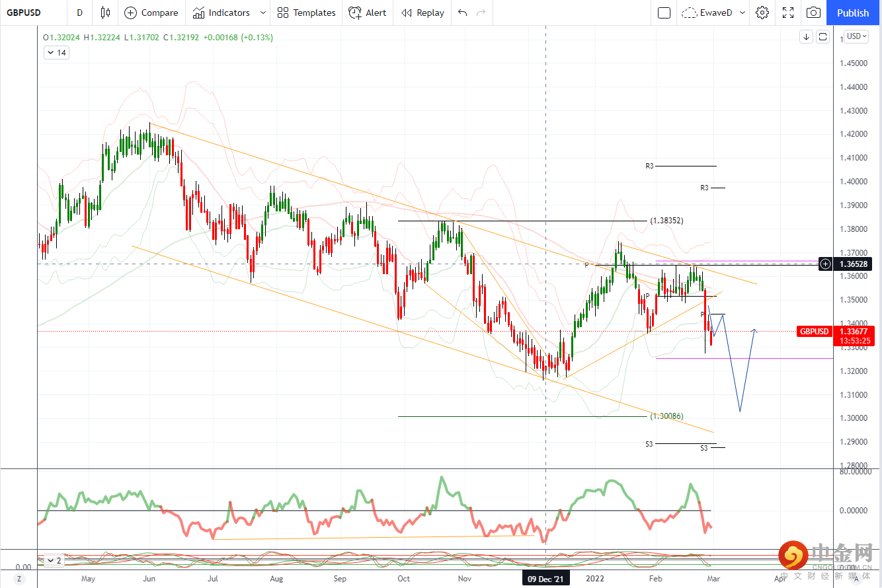Expand the collapsed 14 indicators legend
The height and width of the screenshot is (588, 882).
click(x=56, y=53)
